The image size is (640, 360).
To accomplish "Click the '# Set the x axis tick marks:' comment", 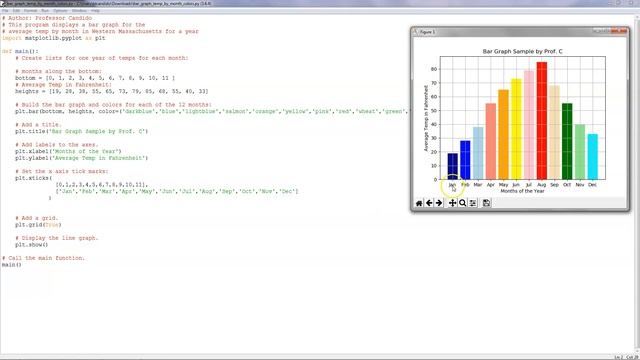I will pyautogui.click(x=62, y=171).
